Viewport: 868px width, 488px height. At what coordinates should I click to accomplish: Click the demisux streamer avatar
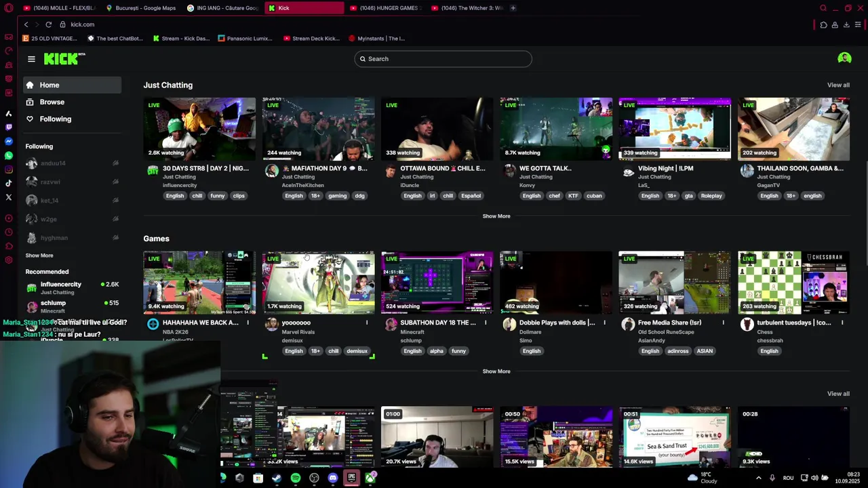point(272,325)
